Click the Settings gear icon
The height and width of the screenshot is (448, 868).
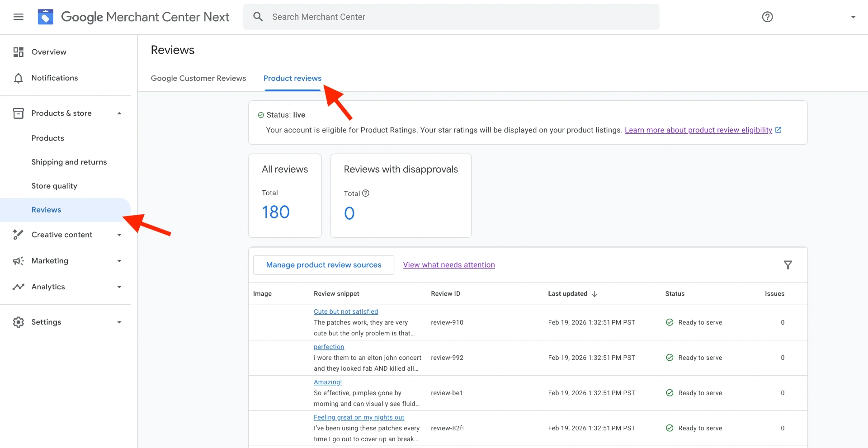pos(19,322)
